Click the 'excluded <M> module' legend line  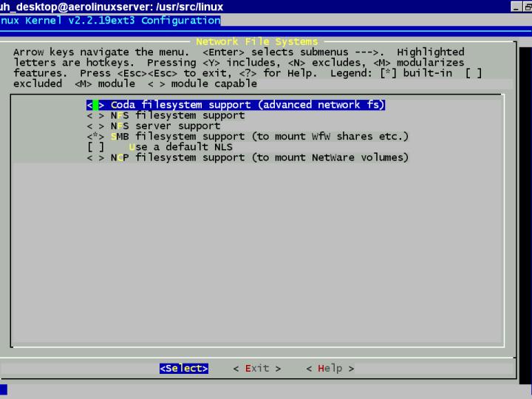135,83
